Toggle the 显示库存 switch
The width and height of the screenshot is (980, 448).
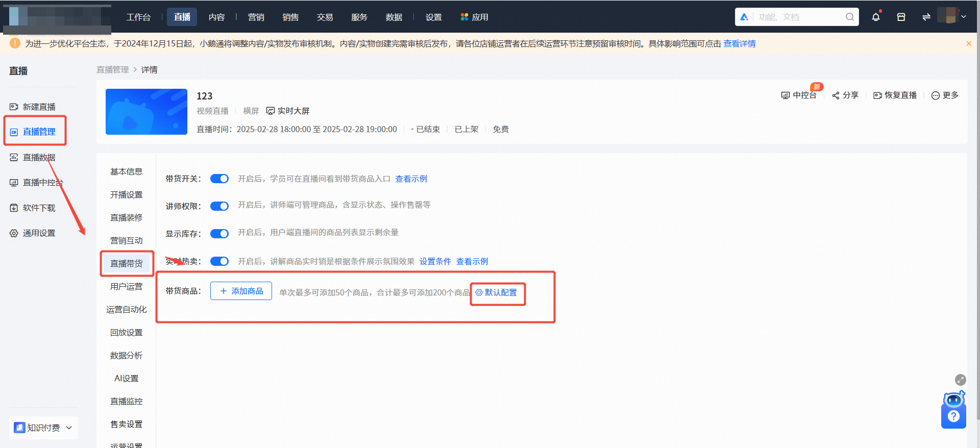coord(219,234)
